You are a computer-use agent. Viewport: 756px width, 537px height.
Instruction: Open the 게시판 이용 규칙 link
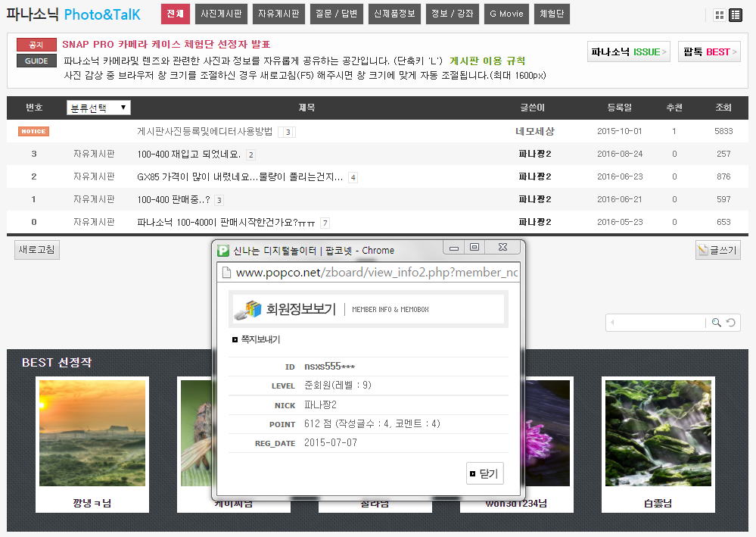[x=487, y=61]
